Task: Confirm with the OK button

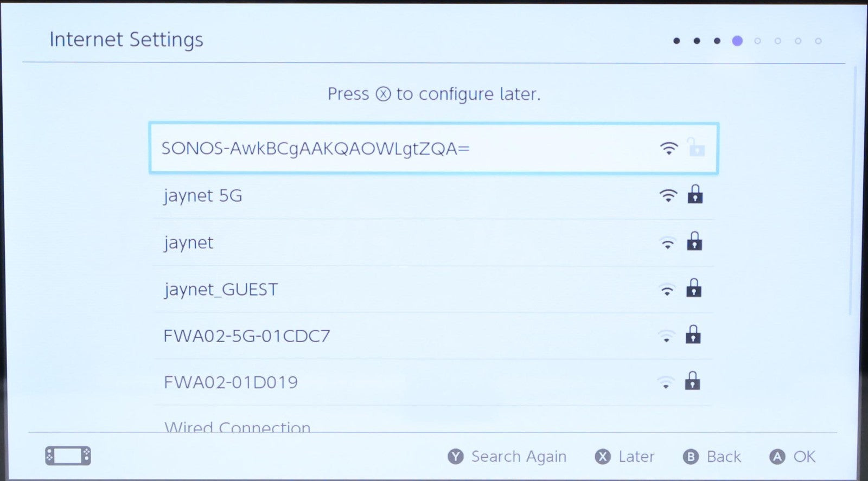Action: (793, 457)
